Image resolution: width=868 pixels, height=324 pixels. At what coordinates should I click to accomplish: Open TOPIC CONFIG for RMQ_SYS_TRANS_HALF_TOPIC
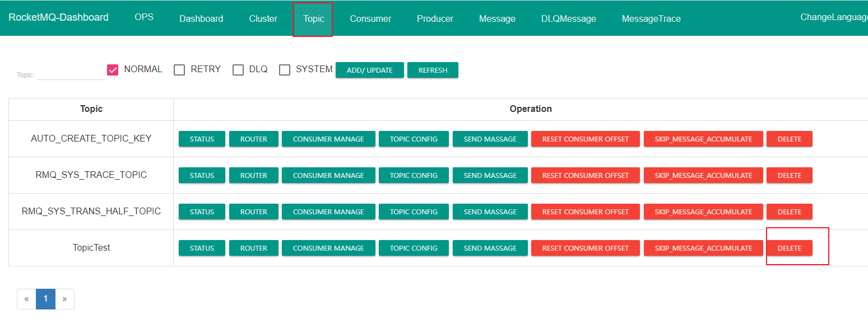414,212
